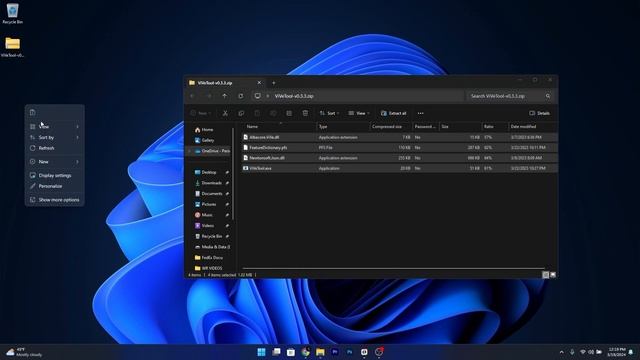This screenshot has width=640, height=360.
Task: Sort by the Compressed size column header
Action: [391, 127]
